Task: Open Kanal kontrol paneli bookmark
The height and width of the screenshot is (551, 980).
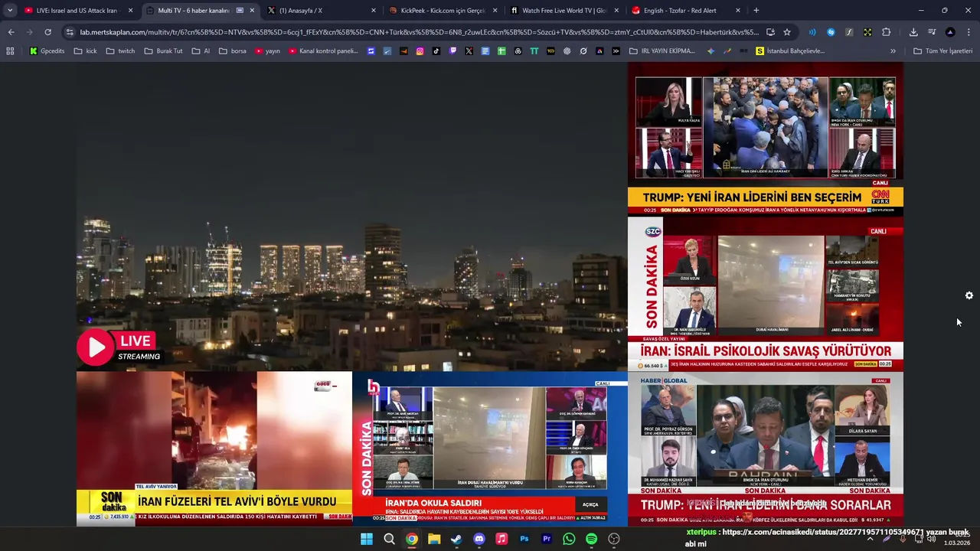Action: (323, 51)
